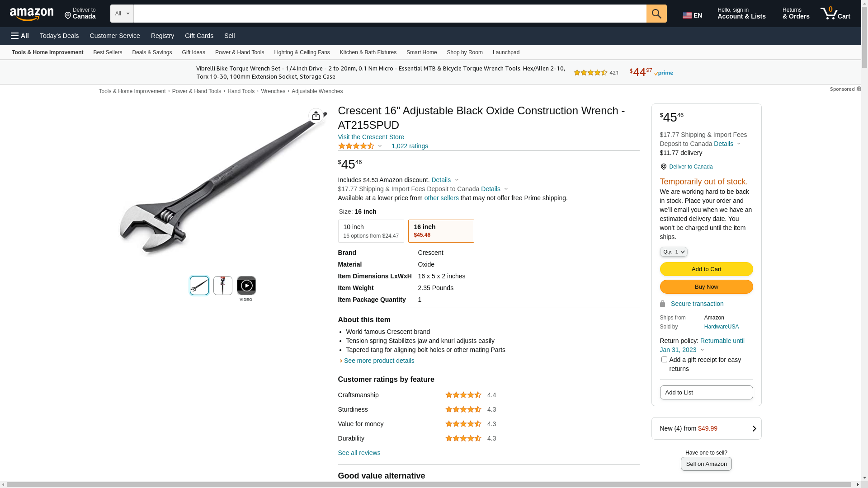This screenshot has width=868, height=488.
Task: Click the share icon on product image
Action: (x=316, y=116)
